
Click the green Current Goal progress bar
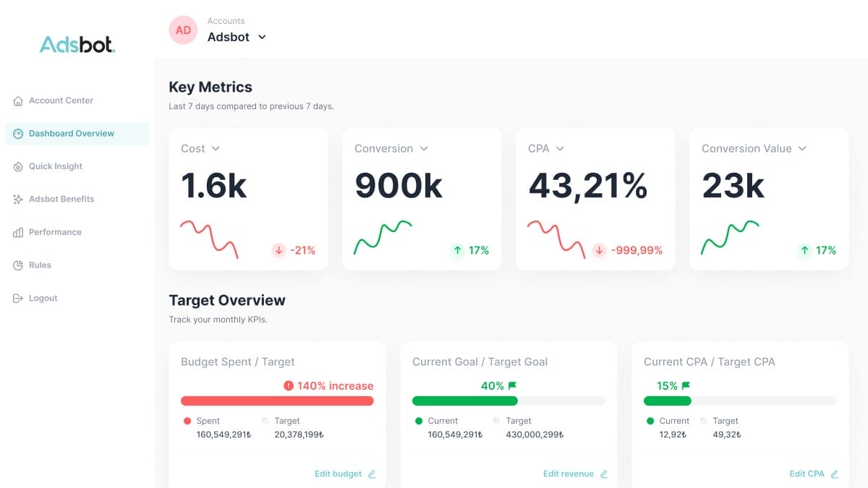(x=464, y=401)
